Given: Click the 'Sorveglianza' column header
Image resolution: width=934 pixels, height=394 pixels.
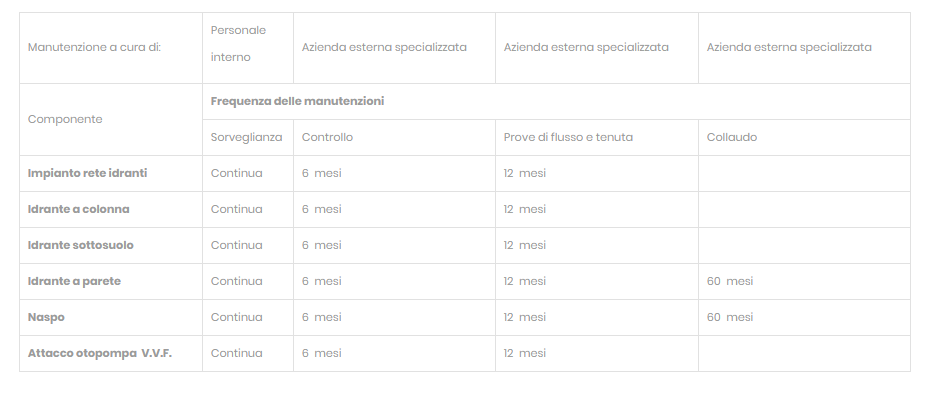Looking at the screenshot, I should tap(248, 138).
